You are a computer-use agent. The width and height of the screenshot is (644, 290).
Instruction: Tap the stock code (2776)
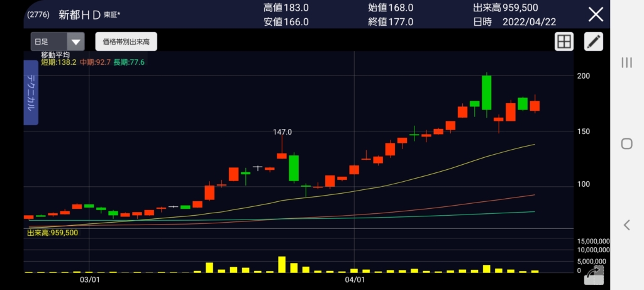38,15
